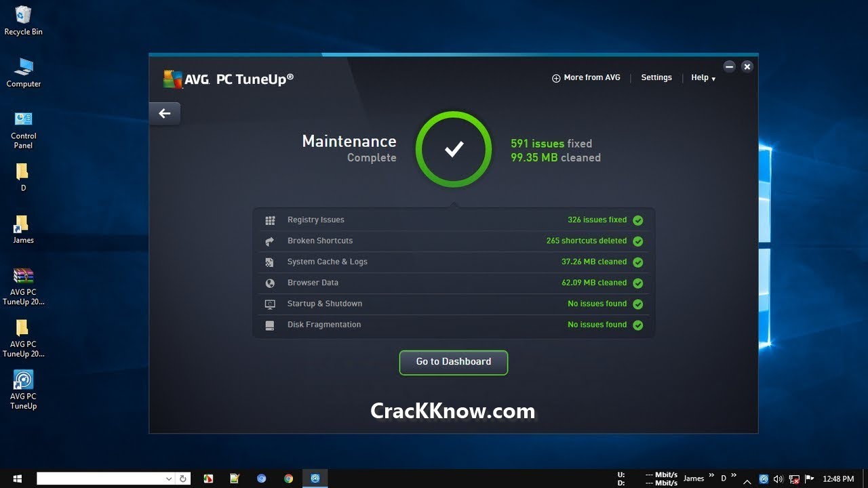868x488 pixels.
Task: Open the Windows Start menu
Action: tap(17, 479)
